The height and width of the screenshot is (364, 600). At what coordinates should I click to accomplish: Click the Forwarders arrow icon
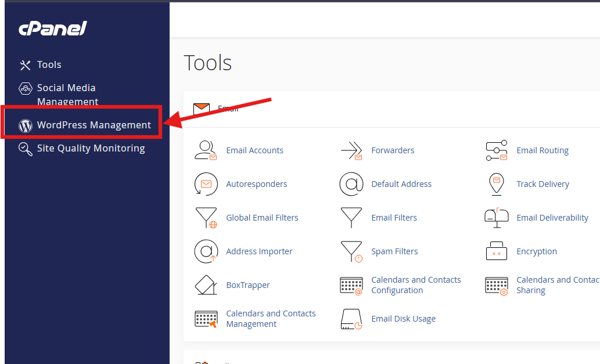[351, 150]
